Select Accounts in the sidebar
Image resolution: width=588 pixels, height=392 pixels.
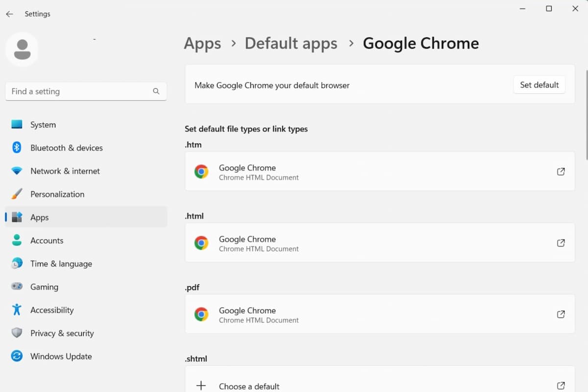86,240
